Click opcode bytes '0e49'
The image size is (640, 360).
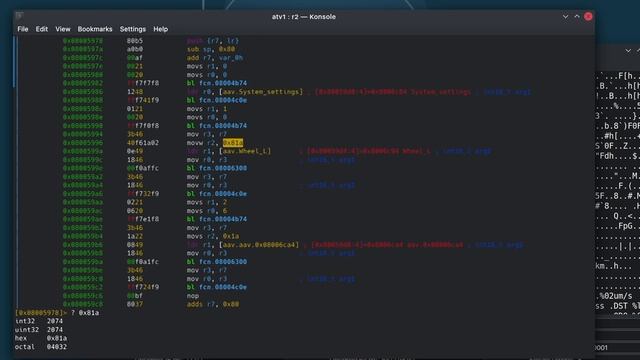(135, 151)
